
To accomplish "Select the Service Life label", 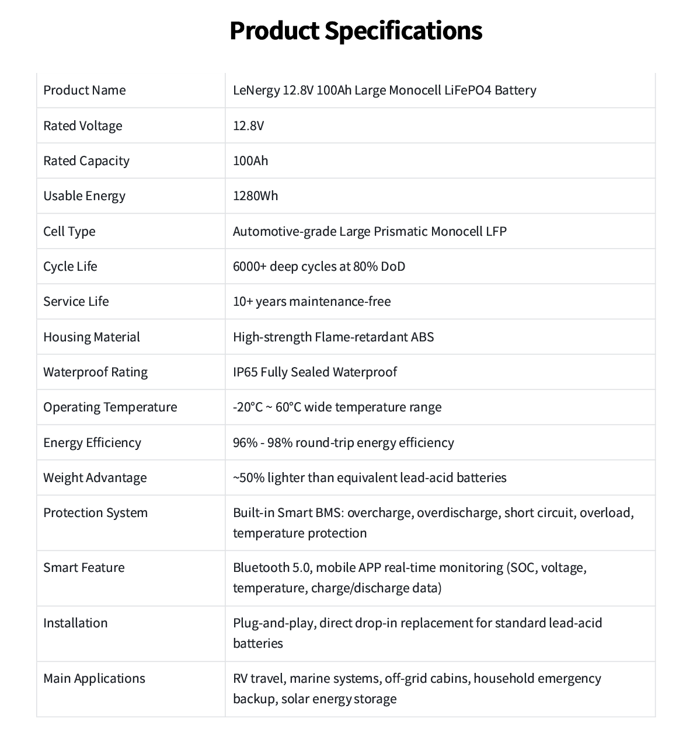I will tap(76, 301).
